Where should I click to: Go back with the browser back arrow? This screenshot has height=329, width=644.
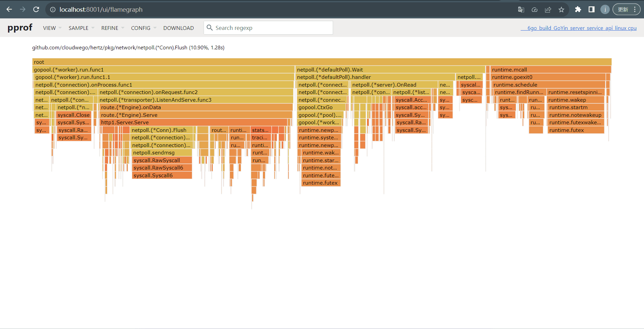(9, 9)
